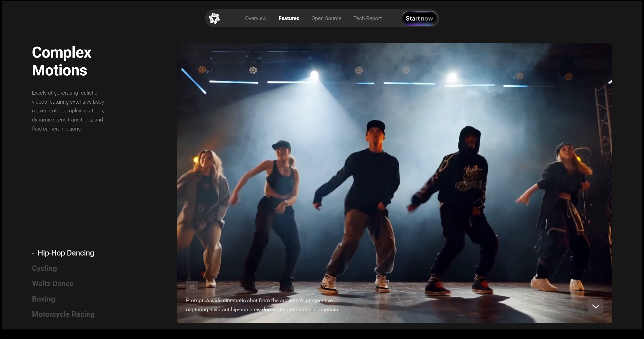
Task: Go to the Open Source section
Action: pyautogui.click(x=326, y=18)
